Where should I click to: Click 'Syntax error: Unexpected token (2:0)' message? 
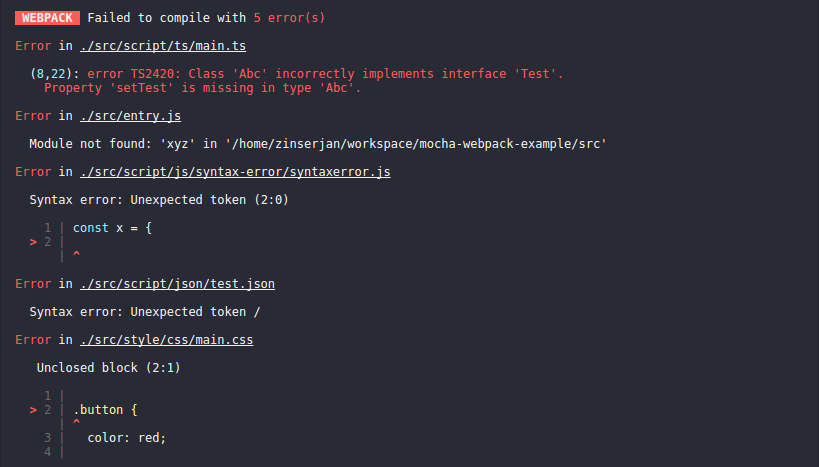159,200
